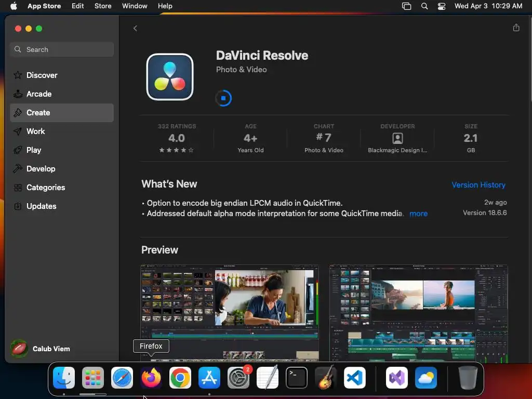
Task: Launch Safari from the Dock
Action: (122, 378)
